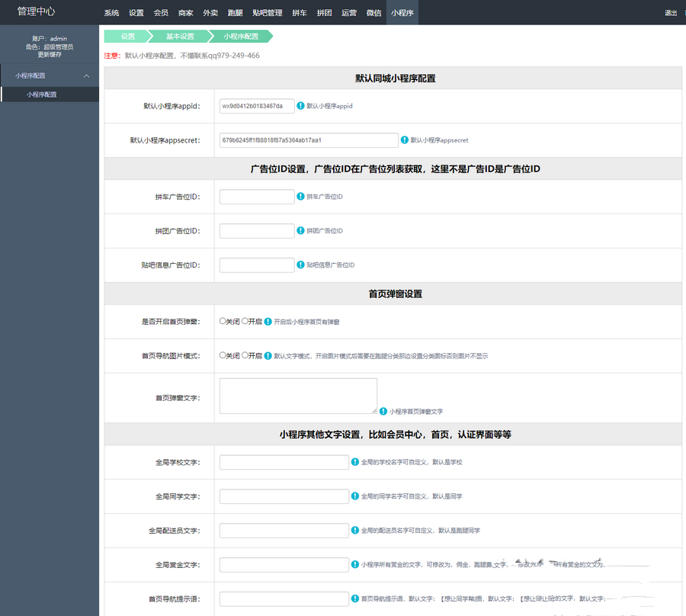The height and width of the screenshot is (616, 686).
Task: Click 退出 to log out
Action: click(671, 13)
